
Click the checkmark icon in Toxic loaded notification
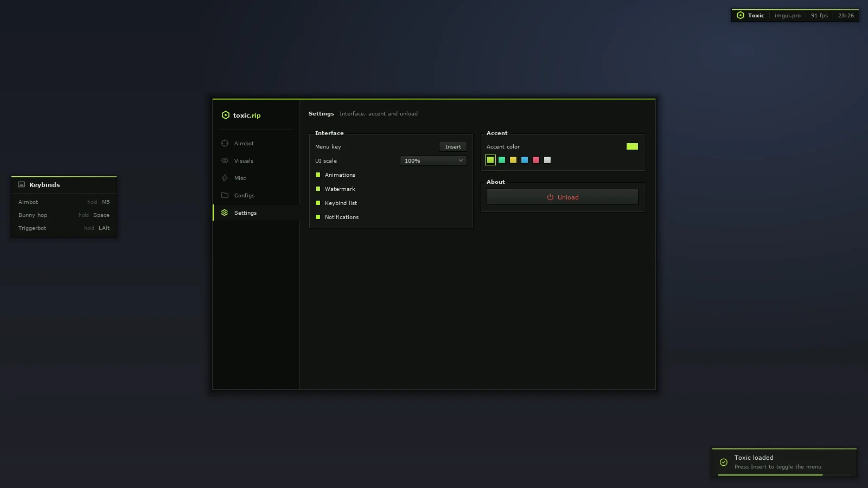[x=724, y=462]
